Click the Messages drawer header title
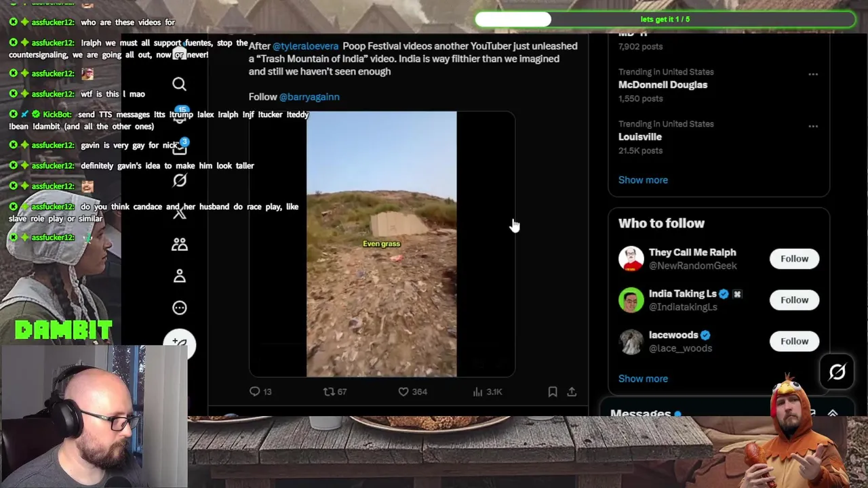 click(x=640, y=413)
